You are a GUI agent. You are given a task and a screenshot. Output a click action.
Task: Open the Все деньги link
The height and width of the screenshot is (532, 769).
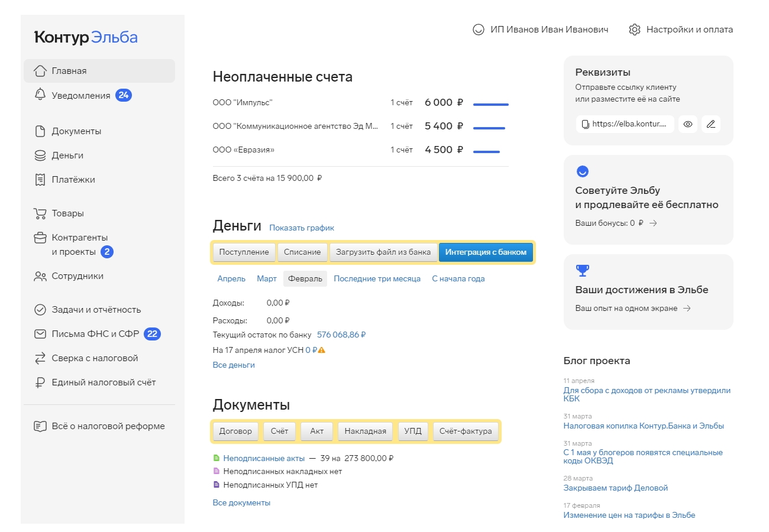click(234, 365)
